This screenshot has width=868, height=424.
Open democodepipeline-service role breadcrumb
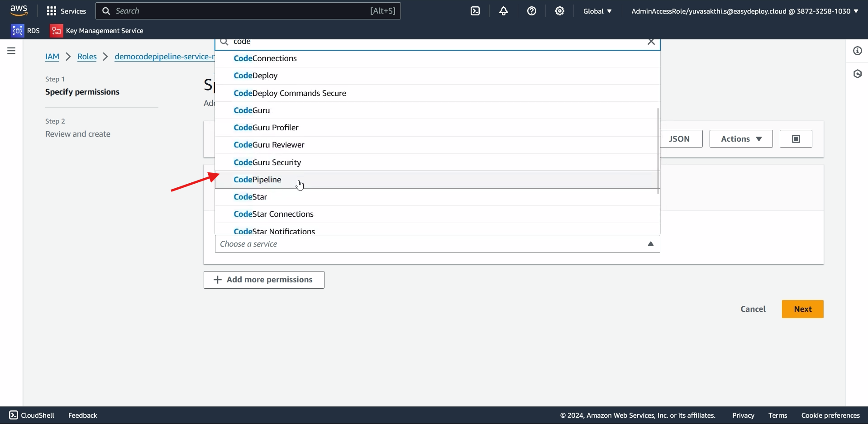coord(165,57)
